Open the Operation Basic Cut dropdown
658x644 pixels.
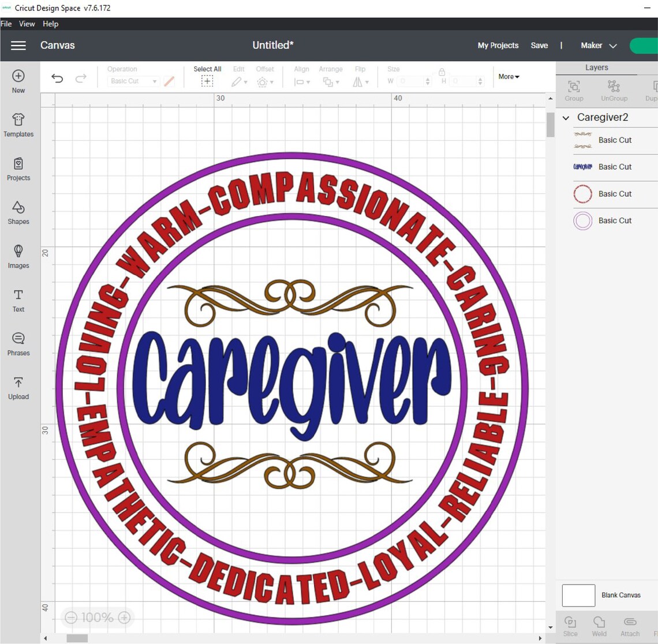click(132, 81)
